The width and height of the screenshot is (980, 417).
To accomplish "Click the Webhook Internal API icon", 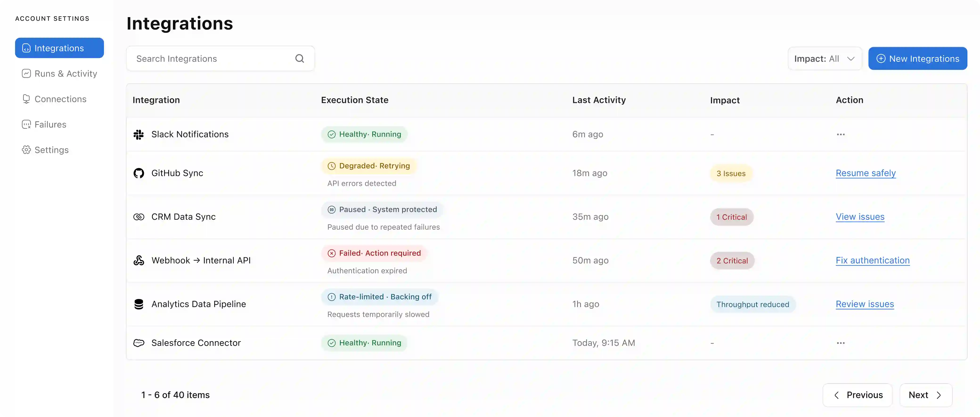I will [139, 260].
